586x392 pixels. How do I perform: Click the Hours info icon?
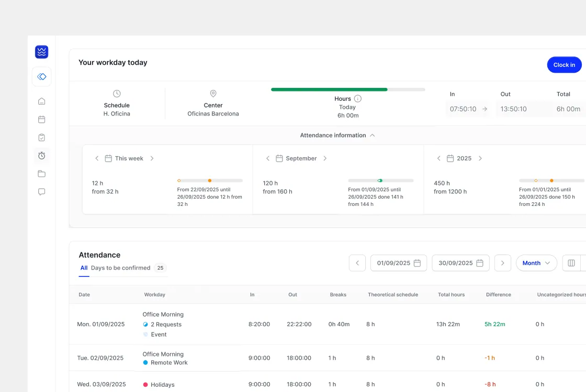click(358, 99)
